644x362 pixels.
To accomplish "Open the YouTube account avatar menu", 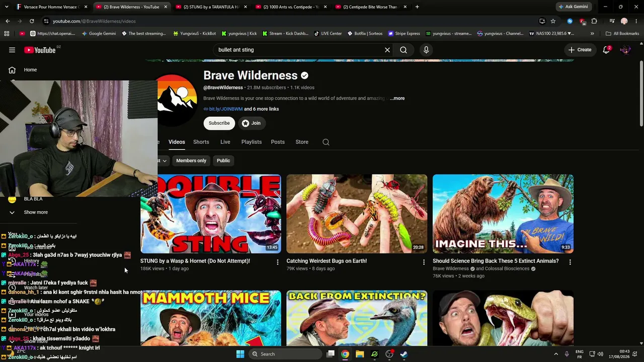I will click(x=625, y=50).
